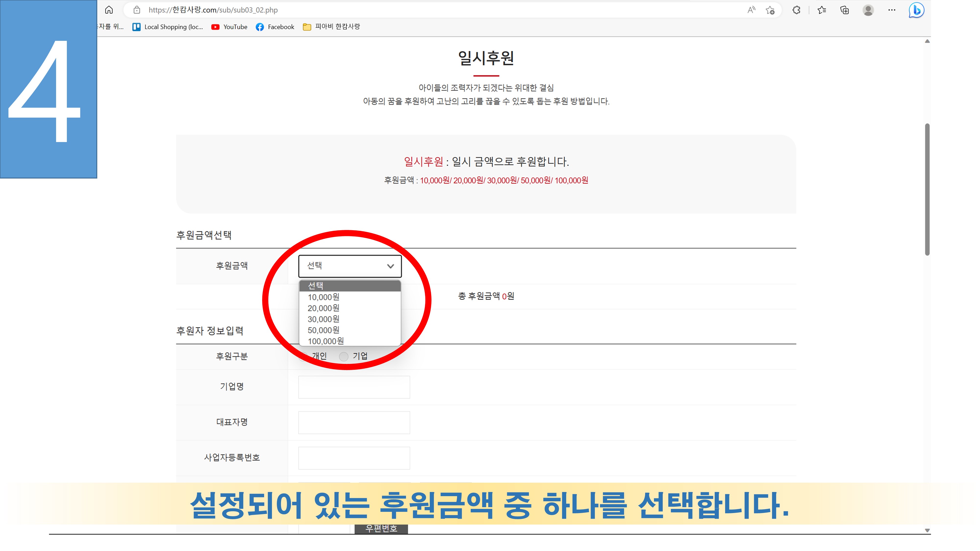Select the 기업 radio button
The height and width of the screenshot is (551, 980).
click(343, 356)
